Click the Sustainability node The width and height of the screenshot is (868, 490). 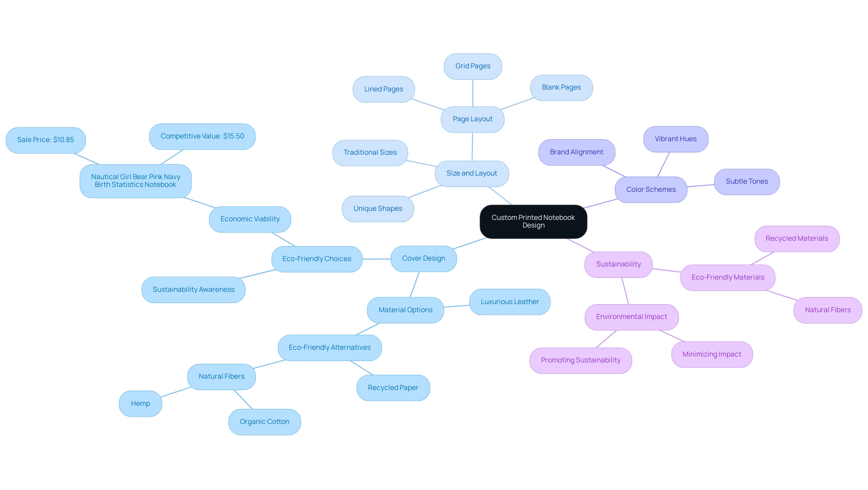click(618, 264)
